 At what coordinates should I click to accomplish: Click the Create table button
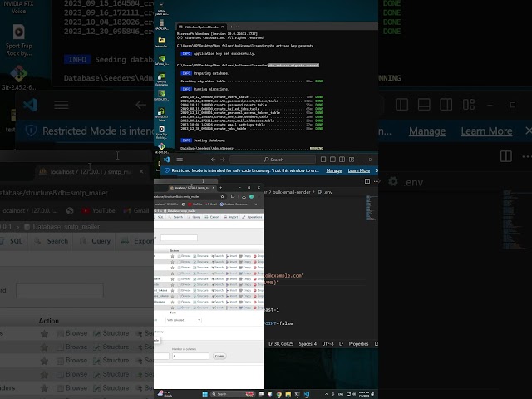tap(219, 357)
